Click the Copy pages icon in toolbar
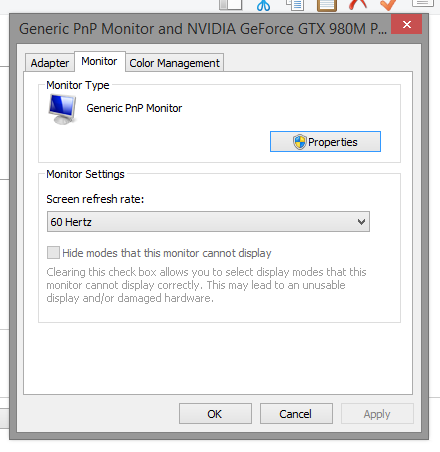440x452 pixels. pos(295,5)
